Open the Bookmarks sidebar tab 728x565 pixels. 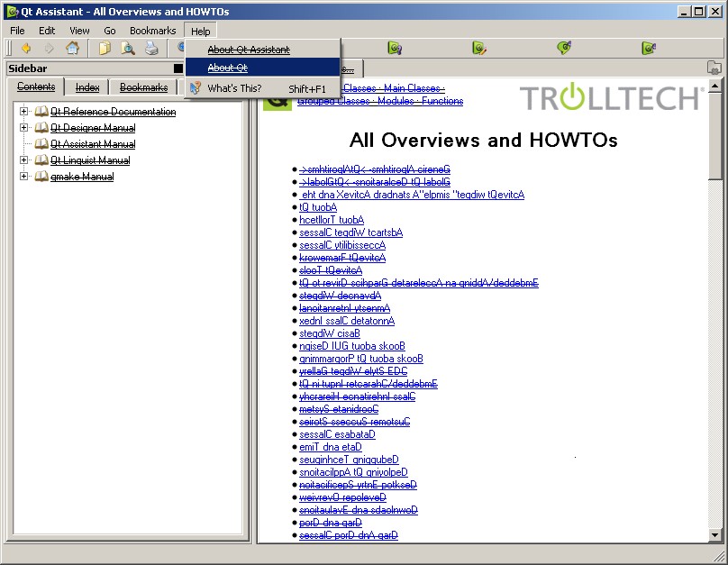click(x=143, y=87)
